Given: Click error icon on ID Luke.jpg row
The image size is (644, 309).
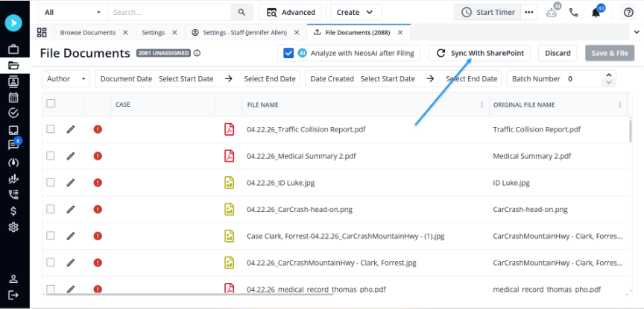Looking at the screenshot, I should [98, 183].
